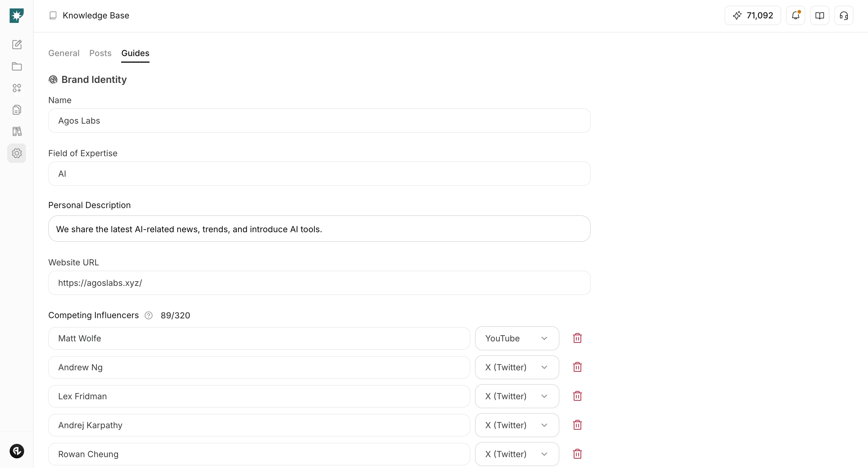Open the platform dropdown for Andrej Karpathy
Screen dimensions: 868x468
(517, 425)
